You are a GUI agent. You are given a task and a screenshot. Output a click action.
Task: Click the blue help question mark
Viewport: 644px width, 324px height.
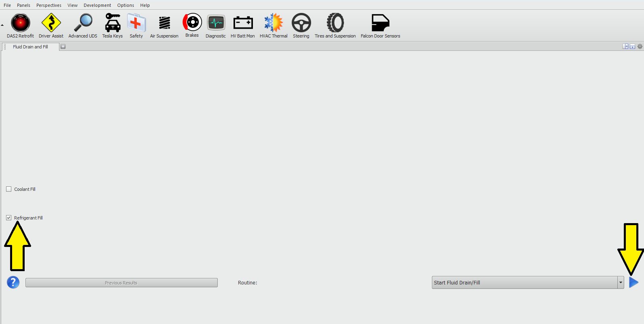click(13, 282)
